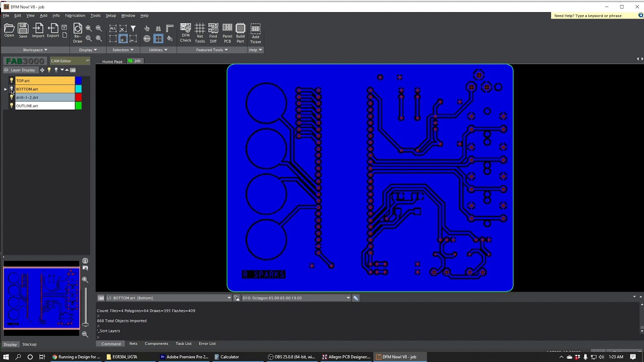Open the Setup menu
Screen dimensions: 644x362
111,16
